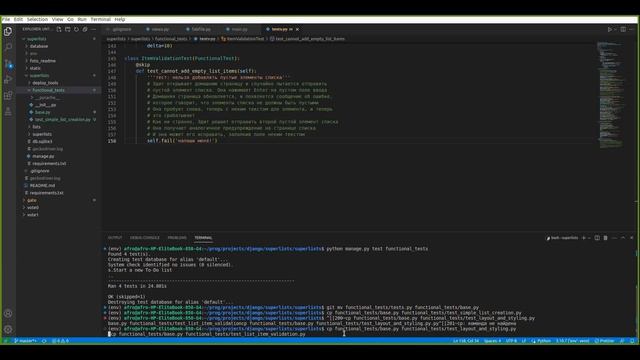Maximize the terminal panel size
The width and height of the screenshot is (640, 360).
623,238
